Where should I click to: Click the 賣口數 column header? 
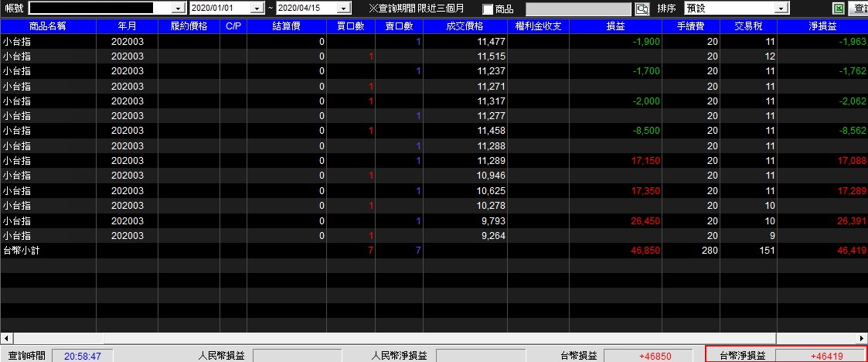399,26
